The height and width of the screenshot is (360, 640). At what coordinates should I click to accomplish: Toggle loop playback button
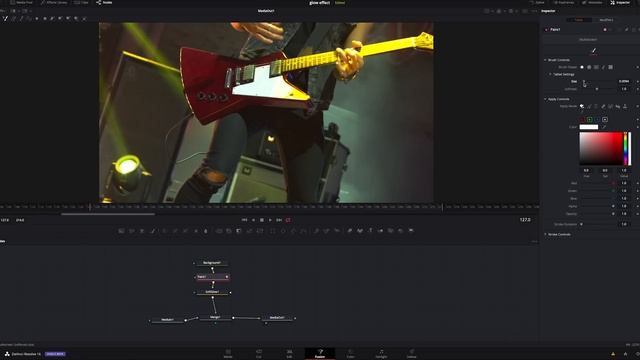click(288, 220)
